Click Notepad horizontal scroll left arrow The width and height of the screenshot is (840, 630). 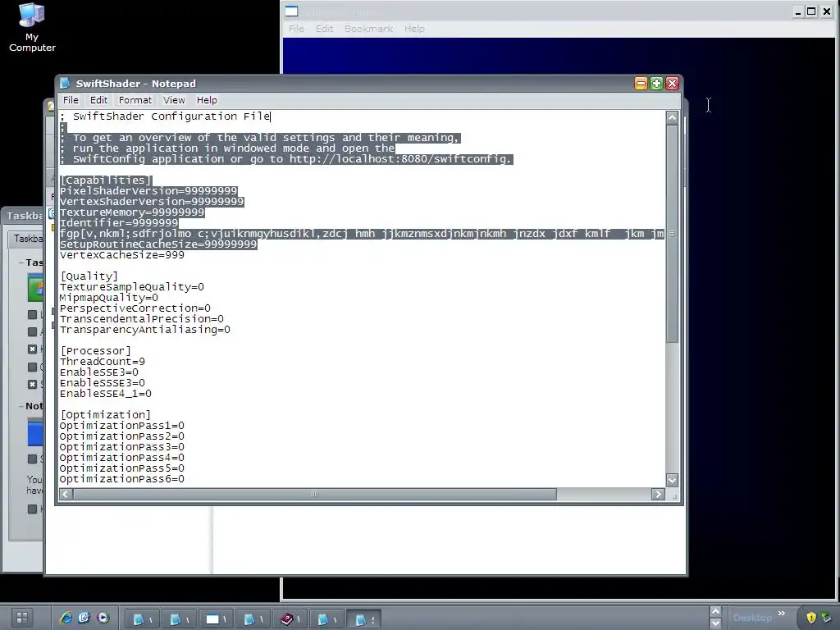click(x=66, y=495)
